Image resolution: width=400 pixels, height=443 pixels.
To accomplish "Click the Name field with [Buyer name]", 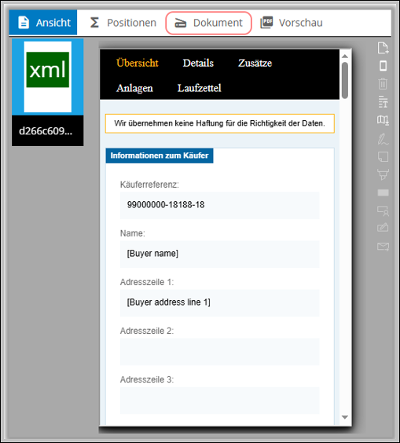I will (x=220, y=254).
